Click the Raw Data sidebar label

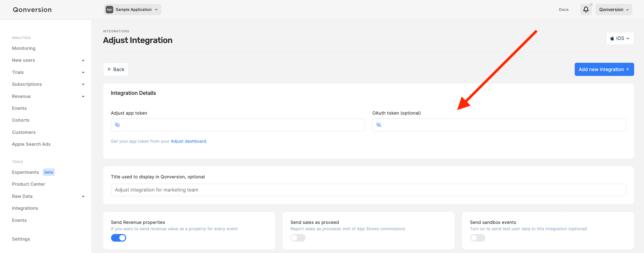(x=22, y=196)
